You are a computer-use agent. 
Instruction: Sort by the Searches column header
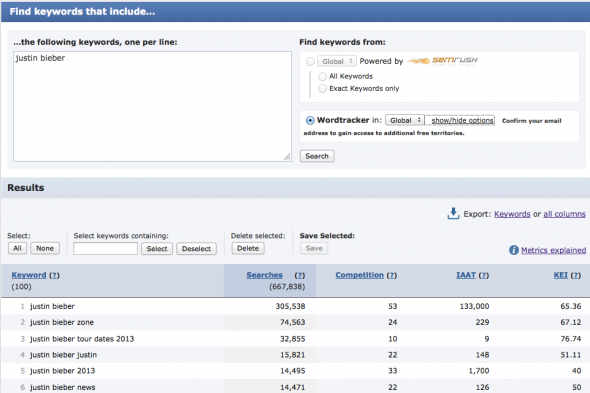coord(265,275)
